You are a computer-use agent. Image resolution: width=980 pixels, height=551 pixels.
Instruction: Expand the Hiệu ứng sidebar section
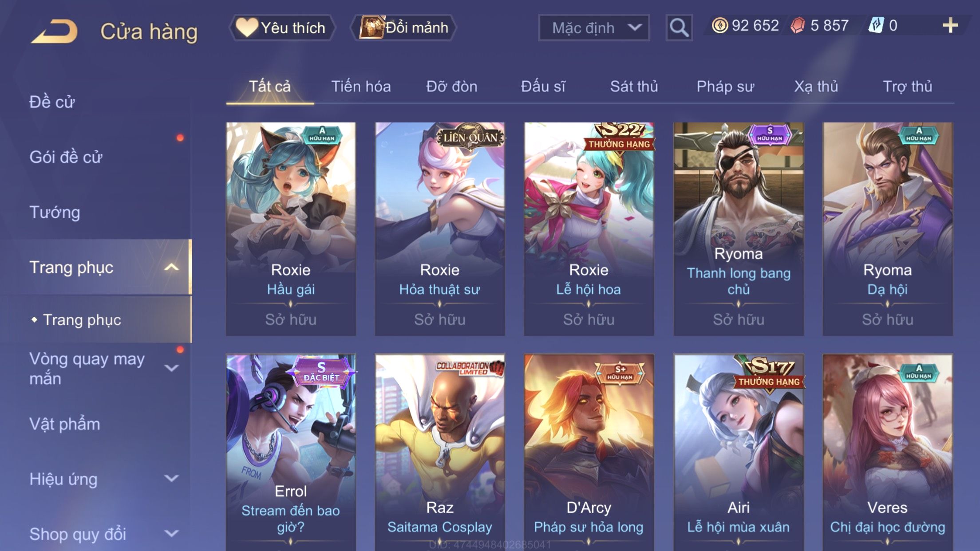171,479
